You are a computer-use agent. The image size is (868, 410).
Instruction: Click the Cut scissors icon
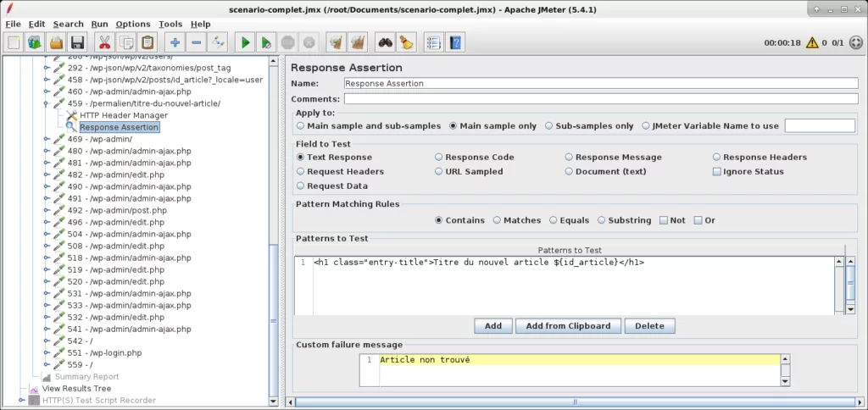tap(104, 42)
